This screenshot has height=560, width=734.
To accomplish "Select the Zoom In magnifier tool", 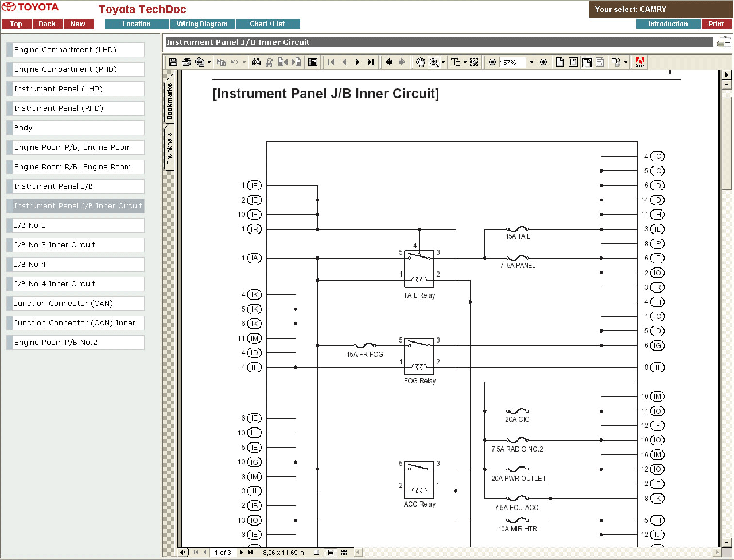I will pos(434,62).
